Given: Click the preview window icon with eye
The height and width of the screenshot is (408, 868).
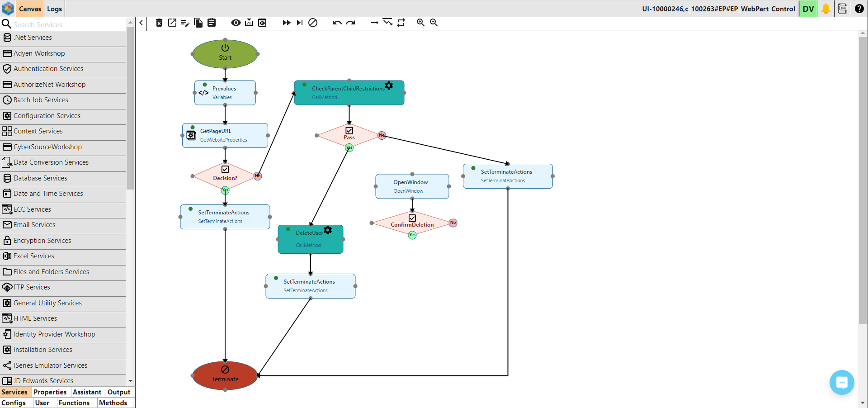Looking at the screenshot, I should pos(262,23).
